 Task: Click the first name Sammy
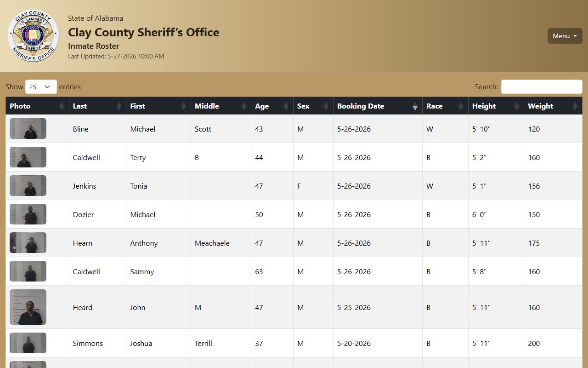pyautogui.click(x=142, y=271)
